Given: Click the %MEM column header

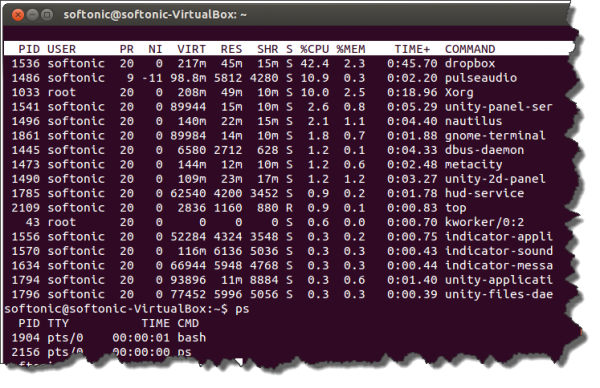Looking at the screenshot, I should coord(351,49).
